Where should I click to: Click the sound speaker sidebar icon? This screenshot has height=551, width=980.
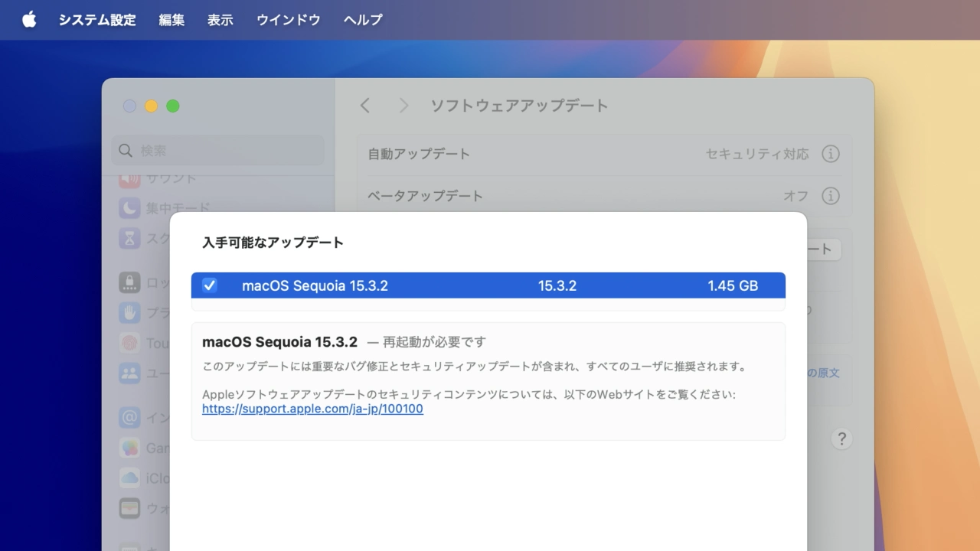pyautogui.click(x=129, y=181)
